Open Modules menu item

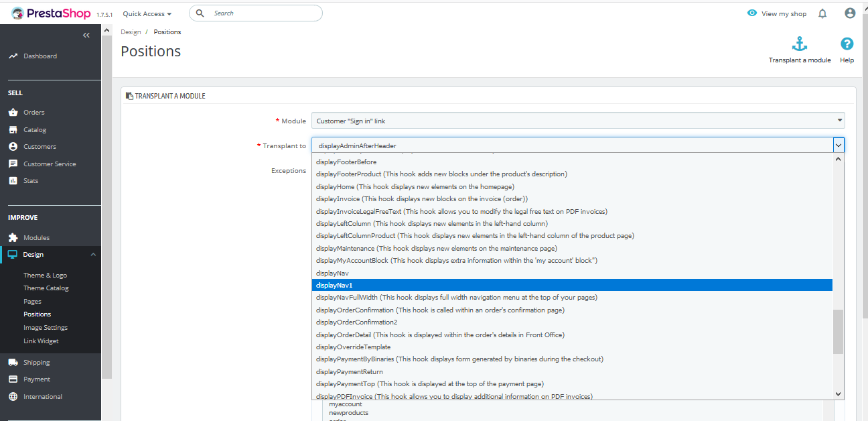coord(36,238)
